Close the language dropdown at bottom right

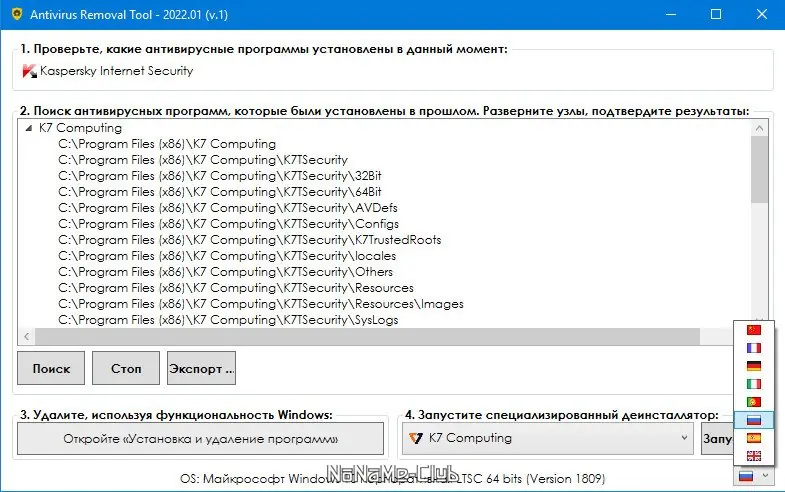(x=764, y=475)
